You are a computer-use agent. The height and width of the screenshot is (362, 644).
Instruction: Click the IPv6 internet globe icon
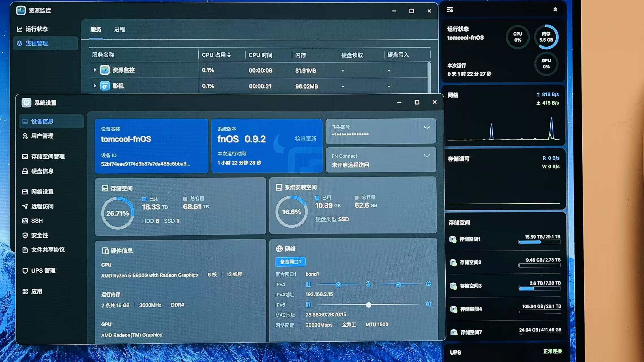click(x=429, y=304)
